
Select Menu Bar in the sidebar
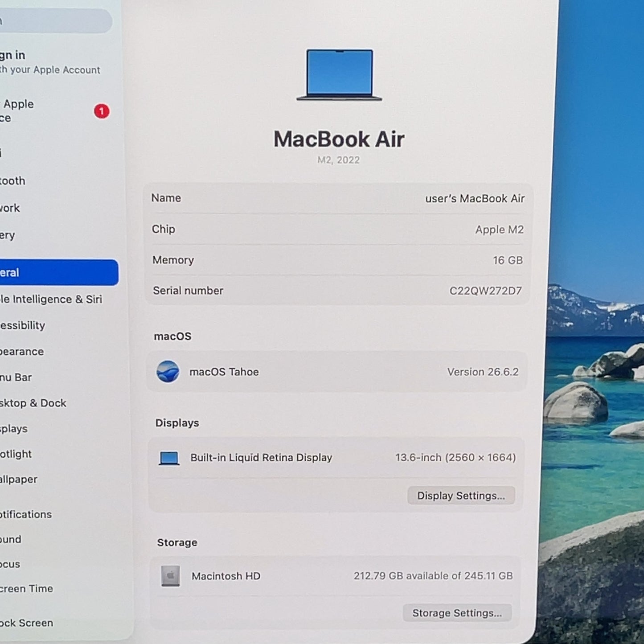[x=16, y=377]
